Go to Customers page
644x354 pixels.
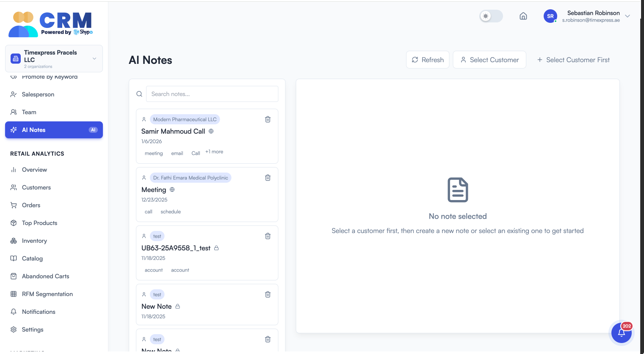tap(54, 187)
